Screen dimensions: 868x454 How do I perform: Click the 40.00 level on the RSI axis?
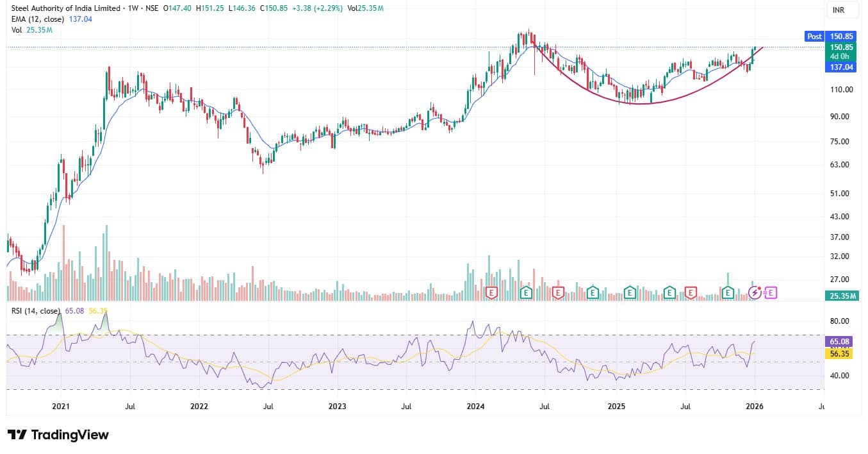(840, 376)
